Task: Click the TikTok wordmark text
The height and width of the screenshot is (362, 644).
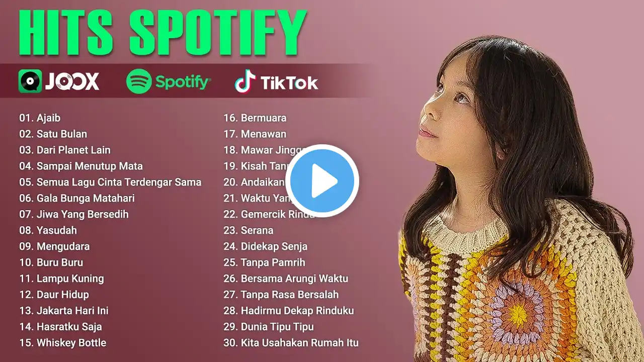Action: tap(289, 82)
